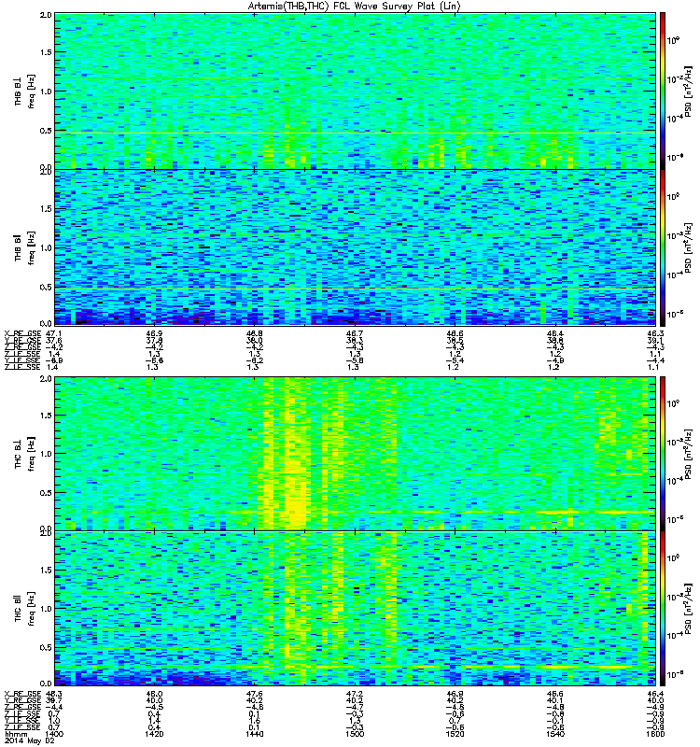700x747 pixels.
Task: Click the '0.5' frequency tick of the THB B∥ panel
Action: [46, 287]
